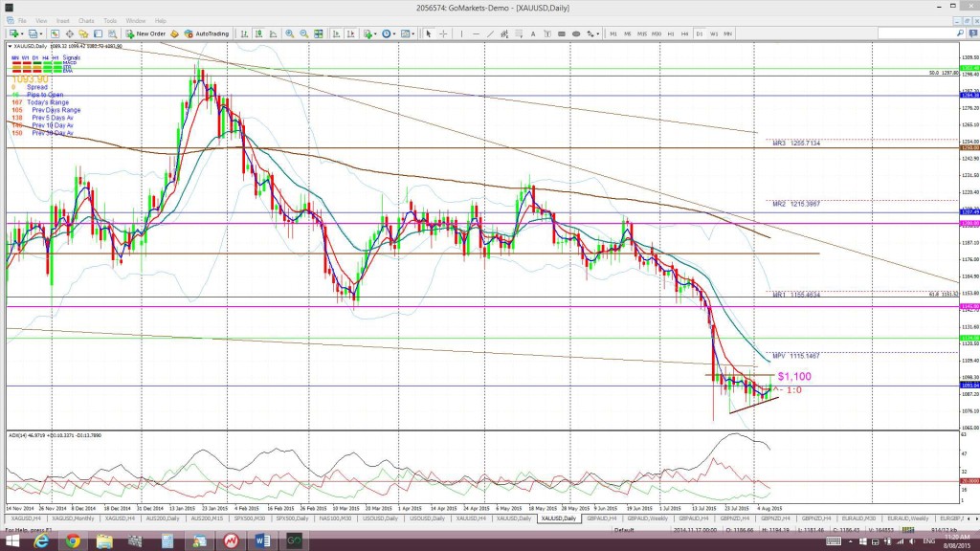Expand the Templates dropdown arrow

[413, 33]
